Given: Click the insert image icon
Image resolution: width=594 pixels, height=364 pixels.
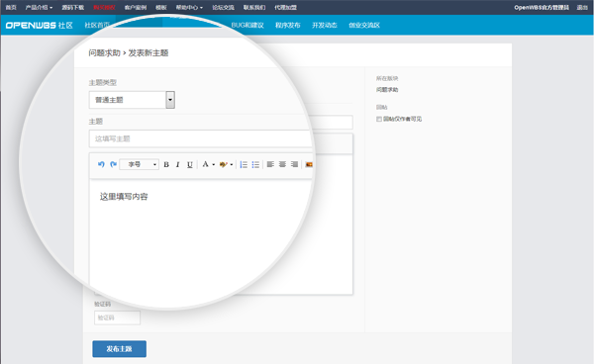Looking at the screenshot, I should [x=309, y=164].
